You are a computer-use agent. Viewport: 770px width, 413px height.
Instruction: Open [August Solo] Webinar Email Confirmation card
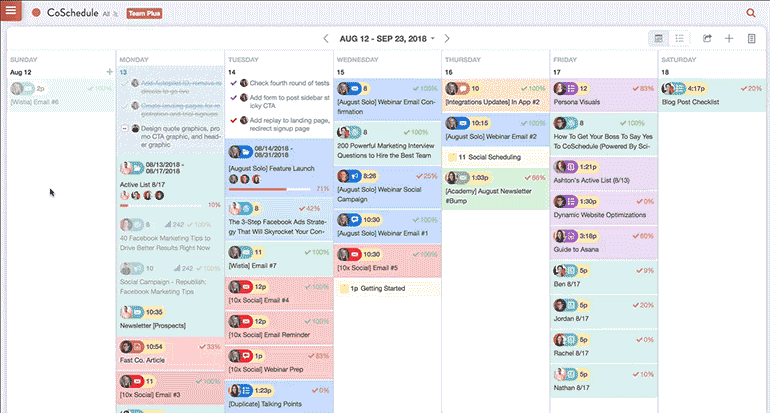[x=387, y=99]
